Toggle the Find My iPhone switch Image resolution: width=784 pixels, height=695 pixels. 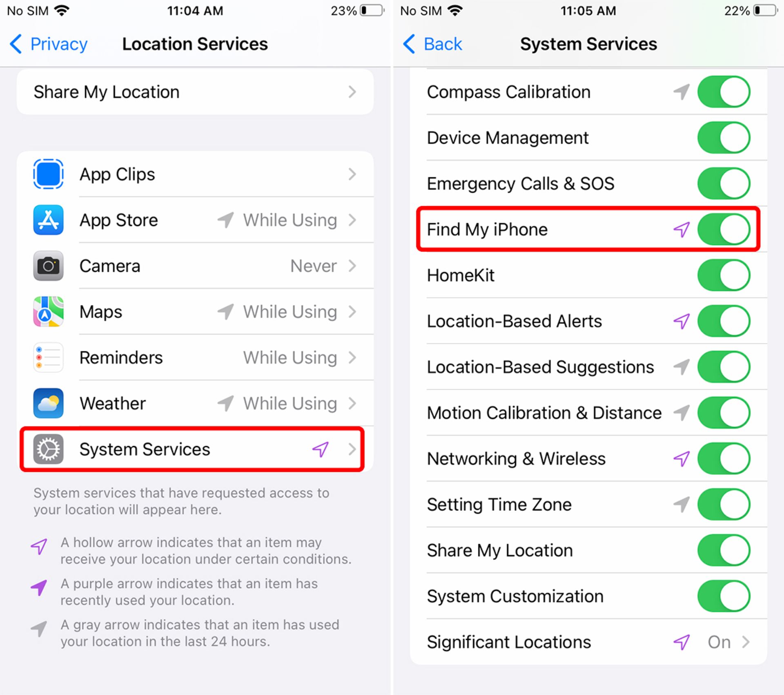pyautogui.click(x=724, y=229)
